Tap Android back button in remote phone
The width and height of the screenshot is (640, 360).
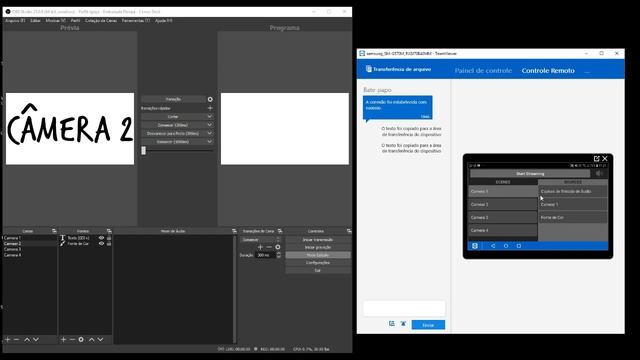click(x=493, y=246)
